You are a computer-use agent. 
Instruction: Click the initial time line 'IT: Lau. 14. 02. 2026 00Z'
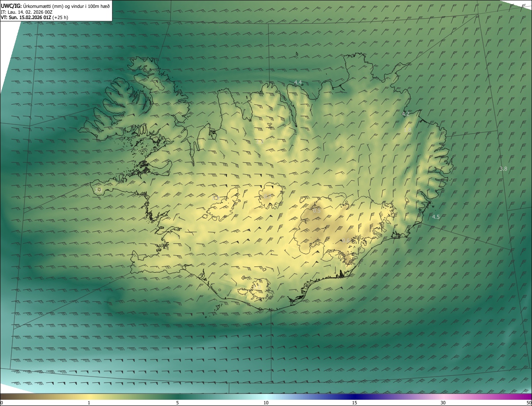click(x=27, y=12)
